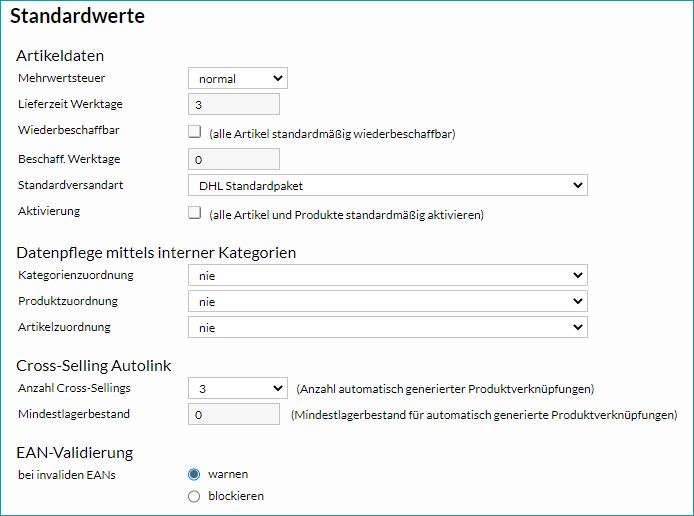The height and width of the screenshot is (516, 694).
Task: Click the Lieferzeit Werktage label
Action: (70, 104)
